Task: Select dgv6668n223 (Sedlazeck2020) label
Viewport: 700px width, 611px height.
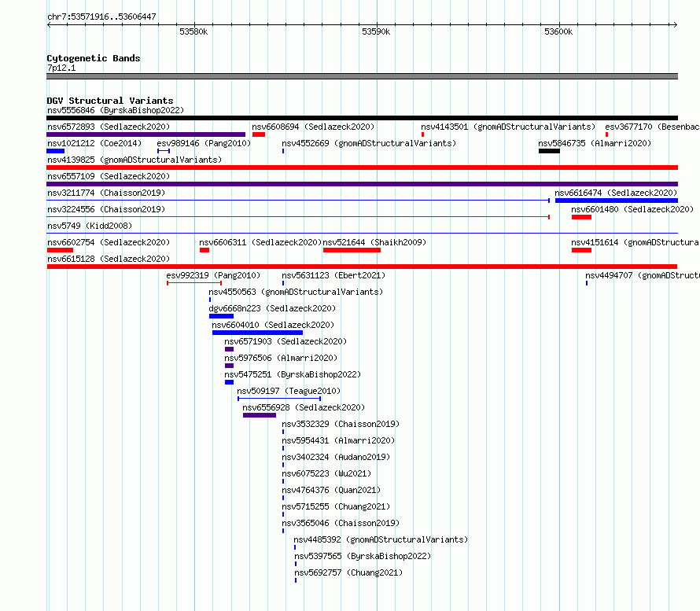Action: pyautogui.click(x=272, y=308)
